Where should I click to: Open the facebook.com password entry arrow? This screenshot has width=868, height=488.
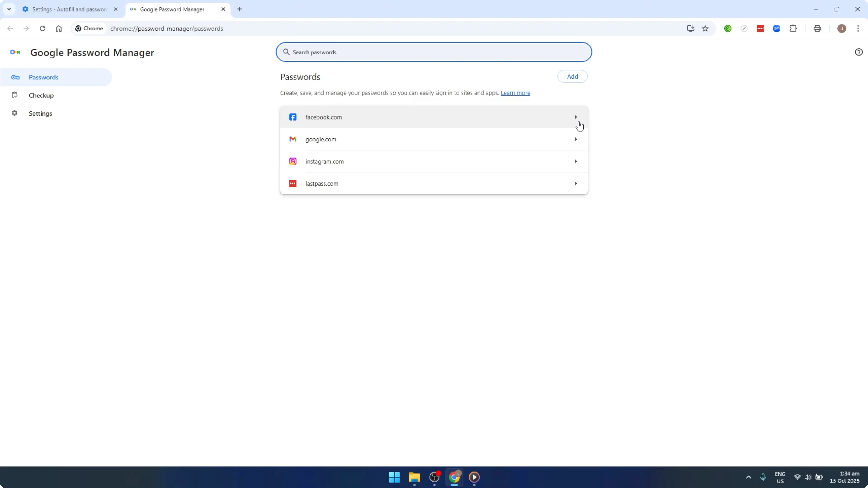coord(576,117)
